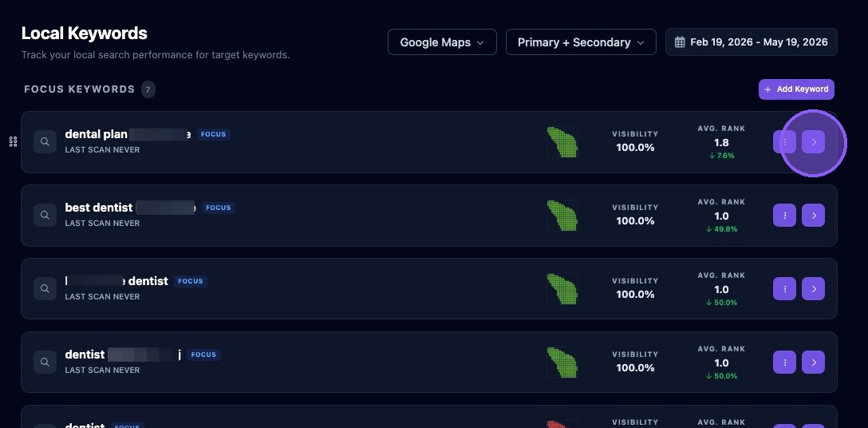
Task: Expand the Primary + Secondary dropdown
Action: point(581,42)
